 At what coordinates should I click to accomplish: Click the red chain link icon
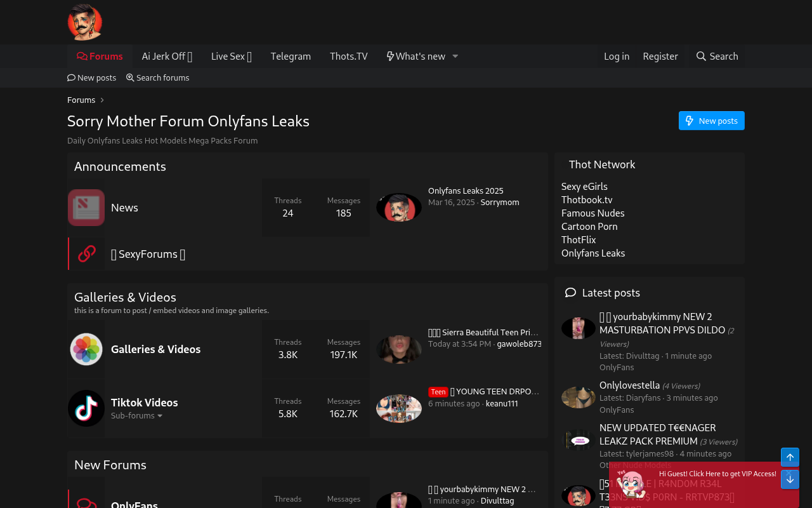pos(87,254)
